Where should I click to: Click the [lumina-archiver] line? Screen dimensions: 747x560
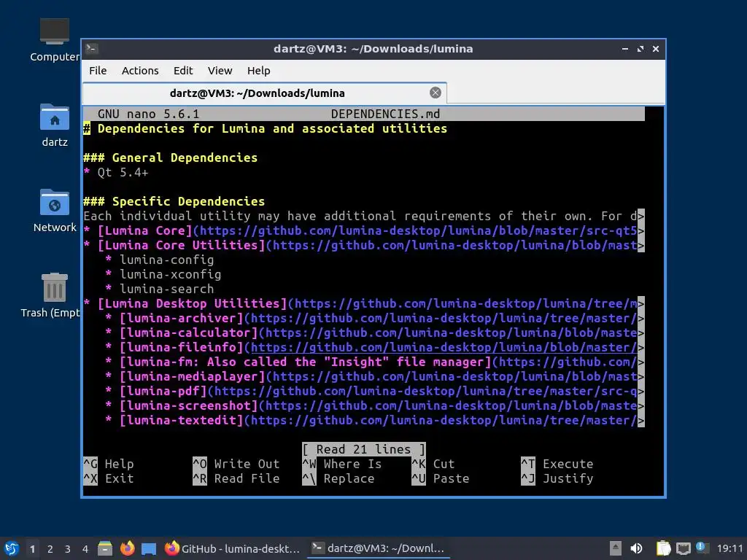click(375, 318)
